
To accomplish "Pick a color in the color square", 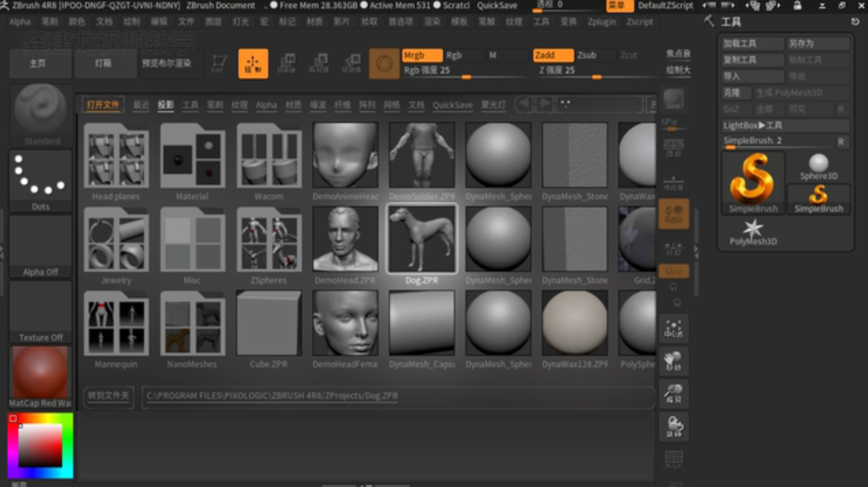I will [x=40, y=445].
